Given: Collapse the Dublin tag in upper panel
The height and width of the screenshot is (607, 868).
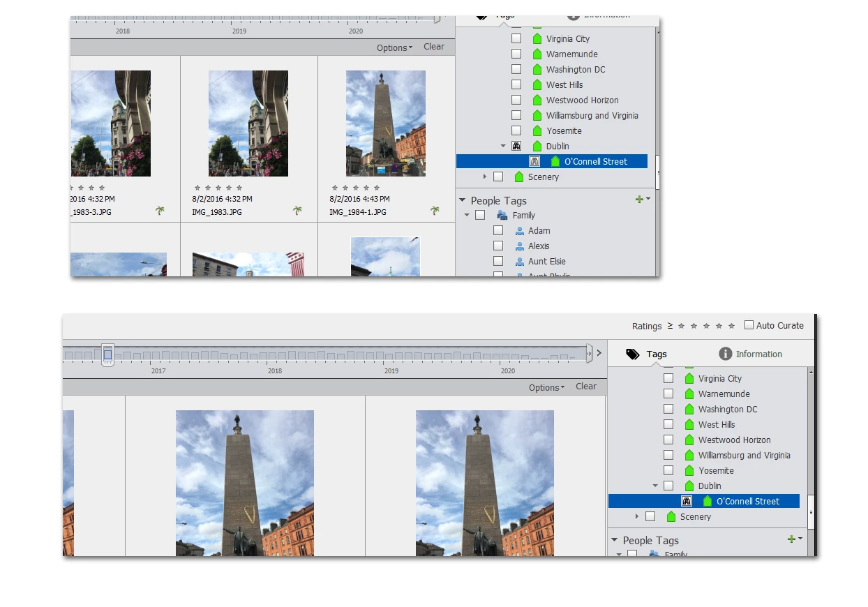Looking at the screenshot, I should coord(503,146).
